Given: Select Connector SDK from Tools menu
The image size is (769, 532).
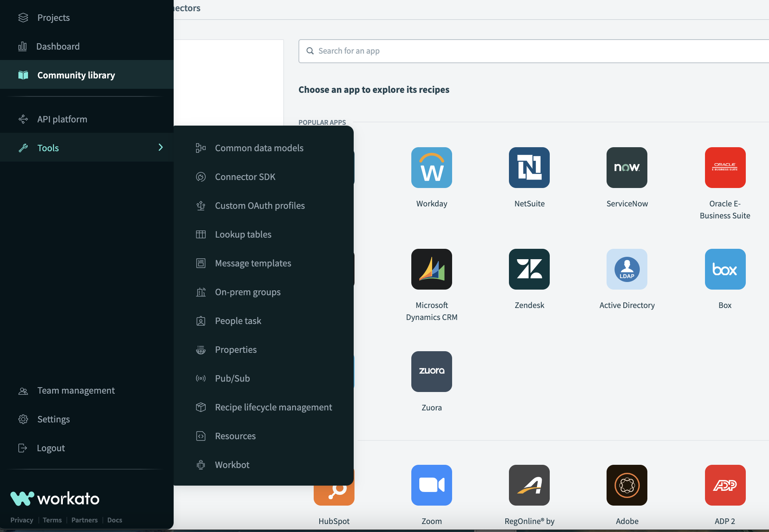Looking at the screenshot, I should pyautogui.click(x=245, y=176).
